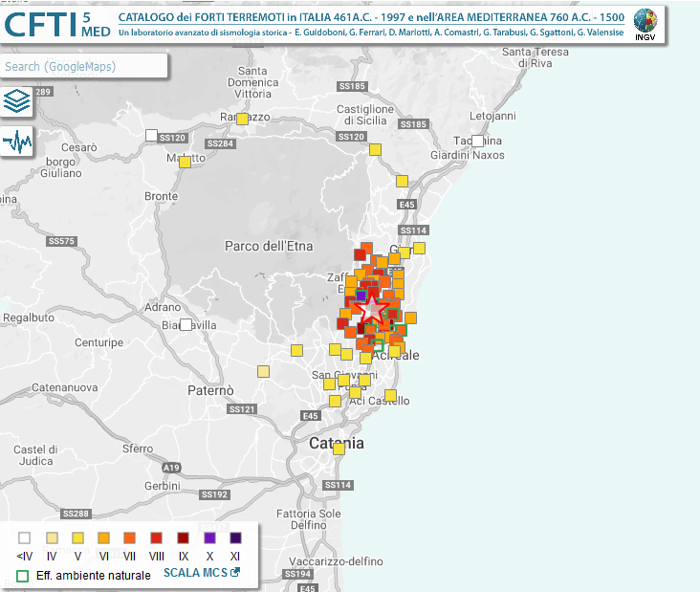The image size is (700, 592).
Task: Select the white marker near Taormina
Action: [x=477, y=142]
